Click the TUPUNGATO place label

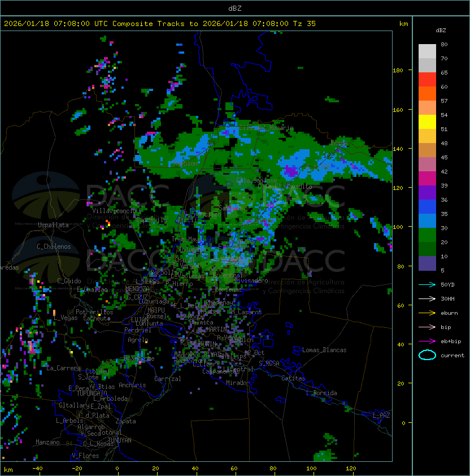[92, 393]
